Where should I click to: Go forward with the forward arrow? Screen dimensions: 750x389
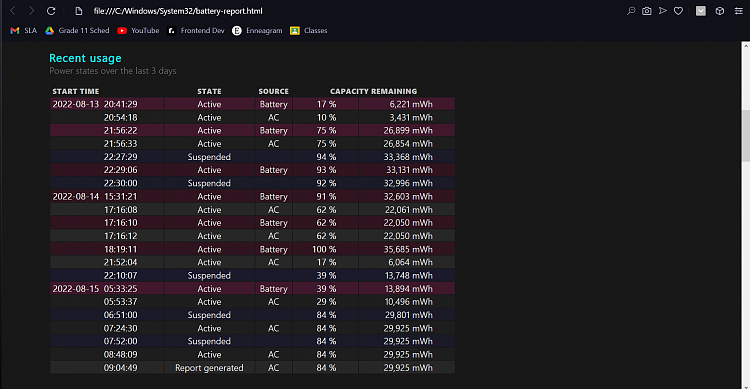click(31, 11)
